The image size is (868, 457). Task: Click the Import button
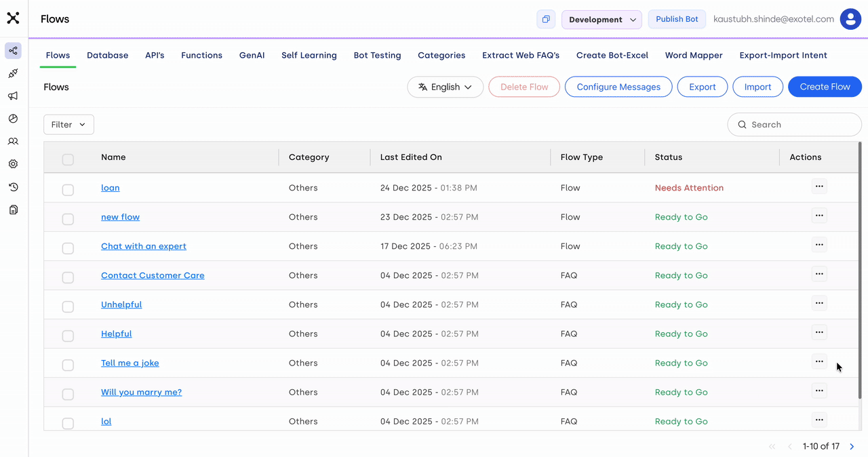click(x=757, y=87)
